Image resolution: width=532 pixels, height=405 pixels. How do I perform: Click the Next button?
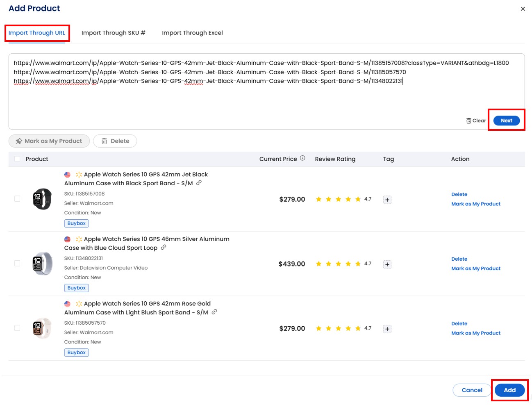tap(507, 121)
